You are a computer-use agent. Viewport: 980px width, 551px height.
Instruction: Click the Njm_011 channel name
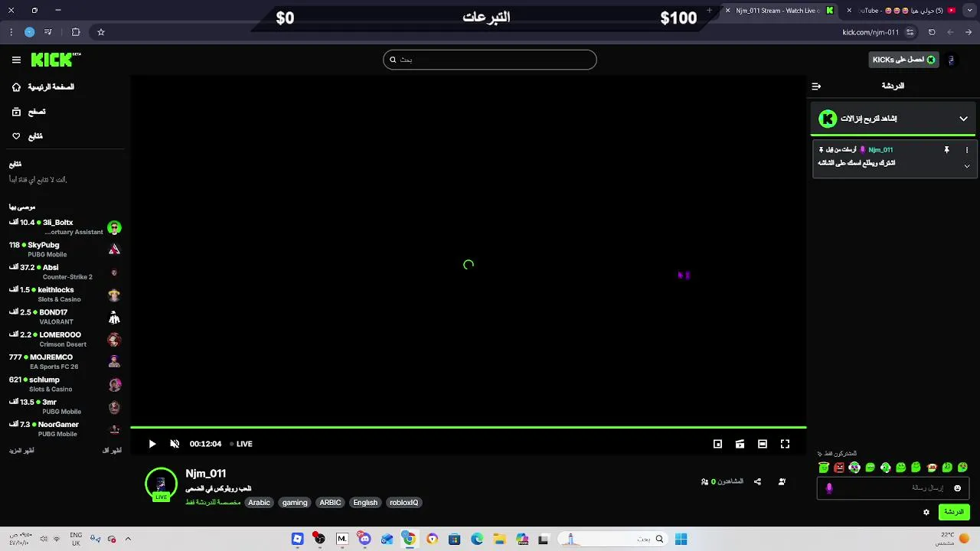coord(205,474)
